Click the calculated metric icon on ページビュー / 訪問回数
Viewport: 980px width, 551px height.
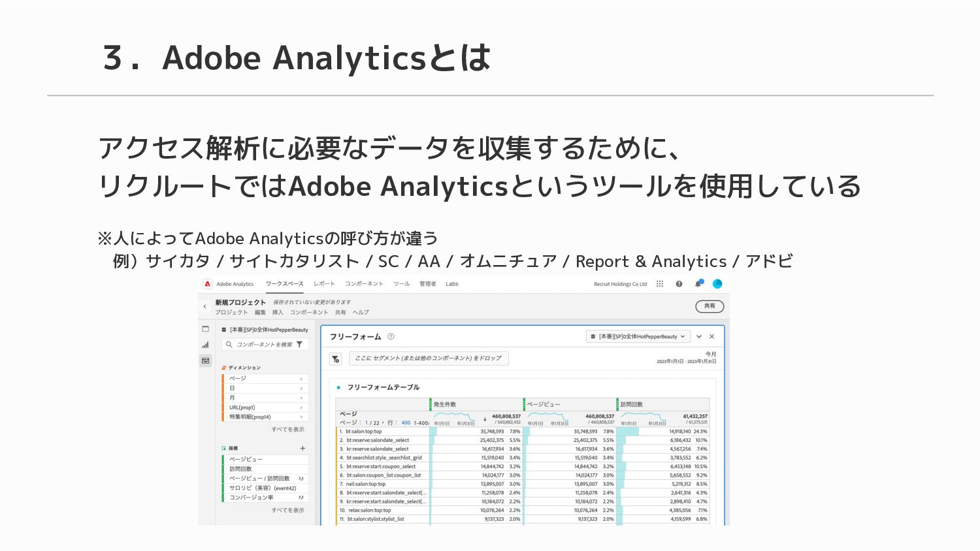tap(301, 479)
